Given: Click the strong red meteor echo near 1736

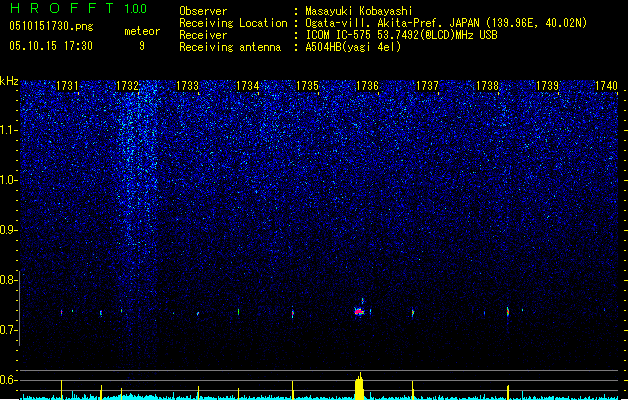Looking at the screenshot, I should click(x=359, y=311).
